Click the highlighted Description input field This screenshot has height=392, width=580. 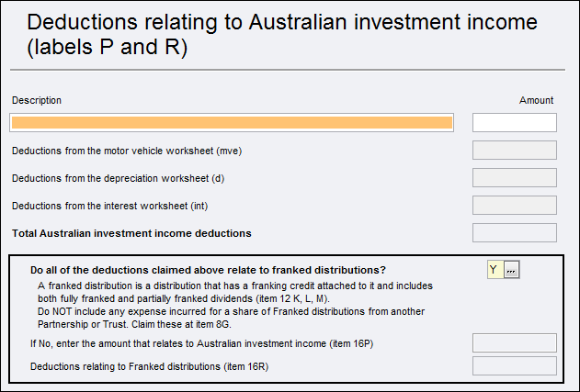(x=232, y=123)
